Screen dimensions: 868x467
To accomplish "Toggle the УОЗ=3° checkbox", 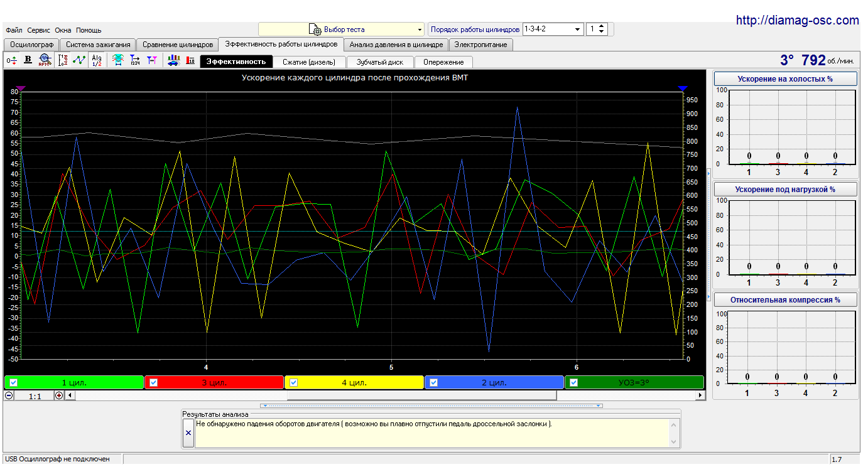I will [x=573, y=383].
